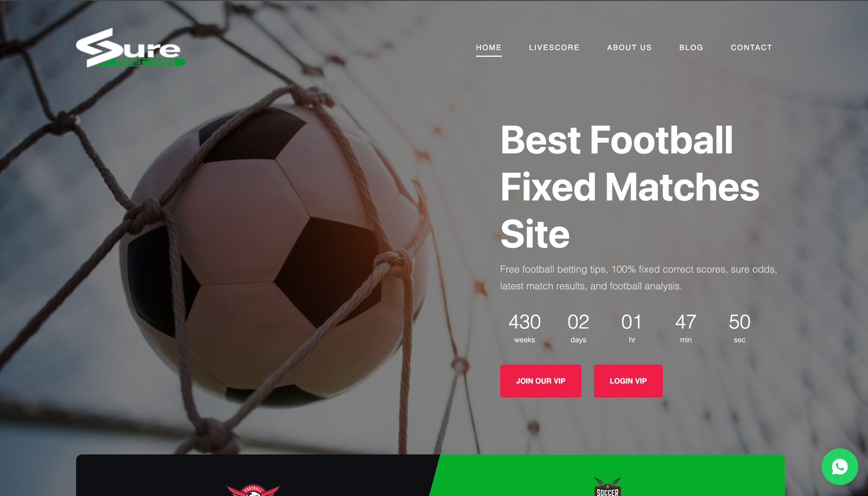Click the Best Football Fixed Matches heading
The width and height of the screenshot is (868, 496).
pyautogui.click(x=630, y=187)
